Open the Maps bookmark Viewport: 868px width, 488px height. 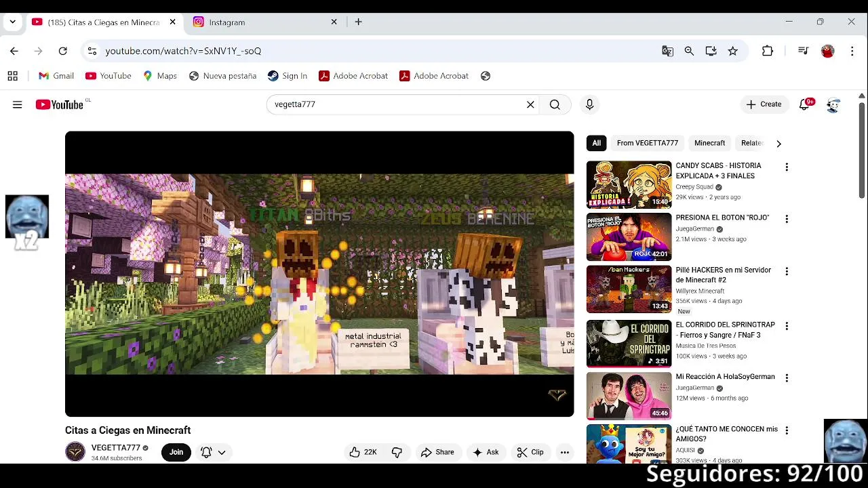[x=160, y=76]
